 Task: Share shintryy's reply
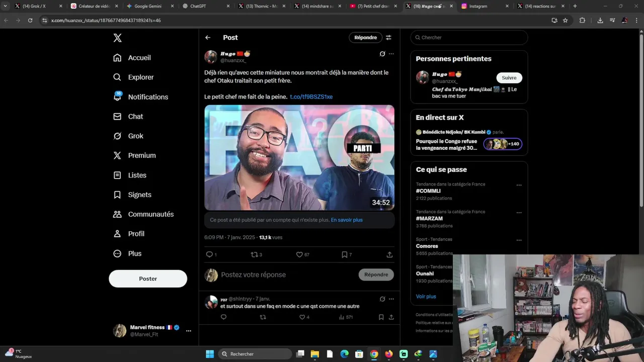[x=391, y=317]
